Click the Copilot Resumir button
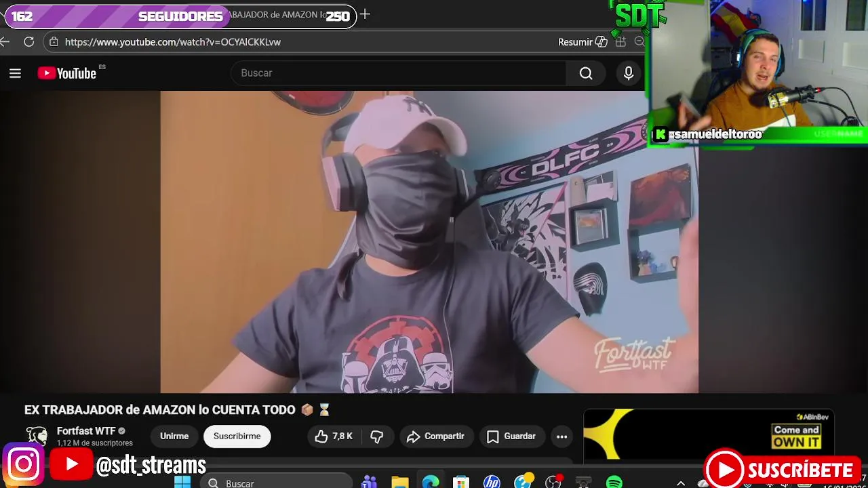The height and width of the screenshot is (488, 868). point(583,42)
